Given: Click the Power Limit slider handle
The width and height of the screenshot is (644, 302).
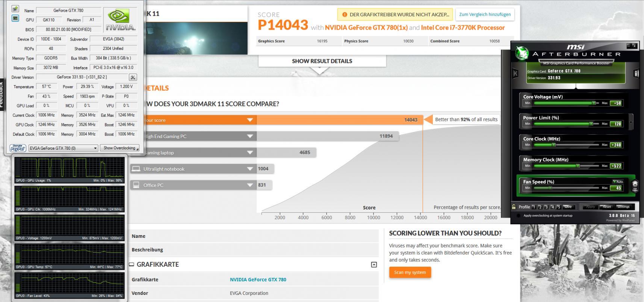Looking at the screenshot, I should 591,124.
